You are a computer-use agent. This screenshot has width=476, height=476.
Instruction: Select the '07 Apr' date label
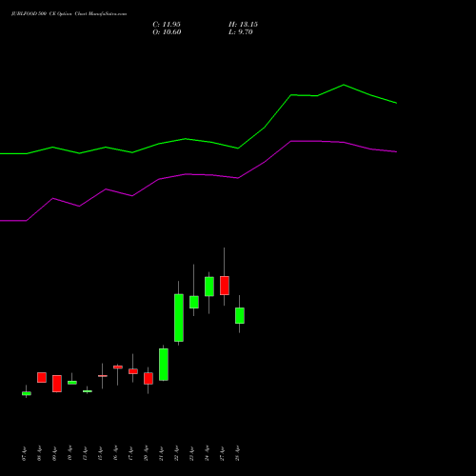pos(25,454)
